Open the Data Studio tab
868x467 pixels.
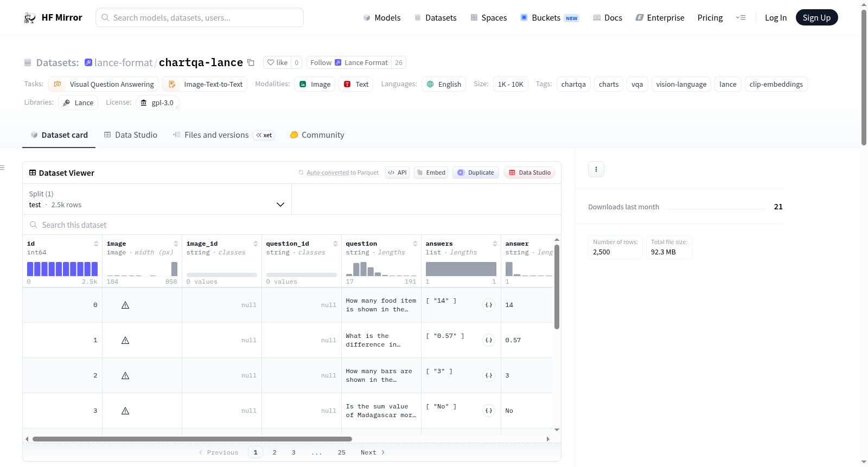pyautogui.click(x=131, y=135)
